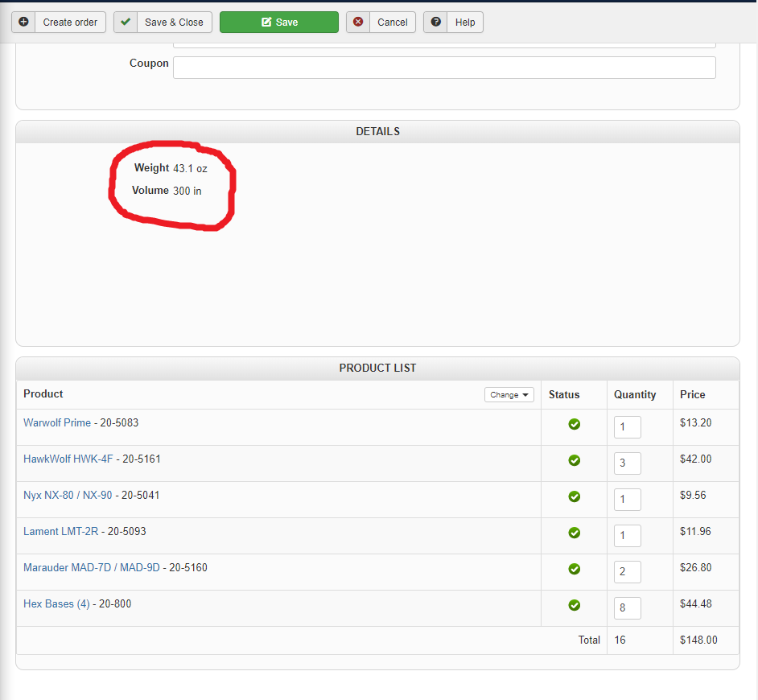
Task: Click status check icon for Hex Bases
Action: coord(575,605)
